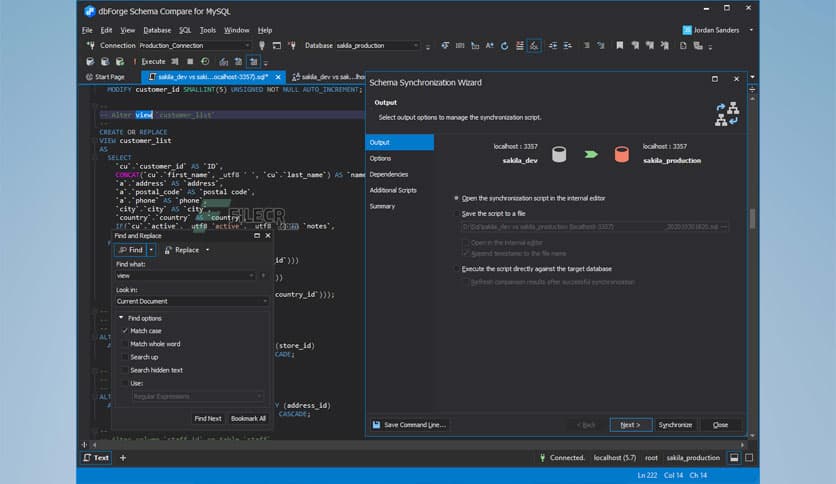Click the refresh arrow icon in the top toolbar
The height and width of the screenshot is (484, 836).
(x=504, y=46)
